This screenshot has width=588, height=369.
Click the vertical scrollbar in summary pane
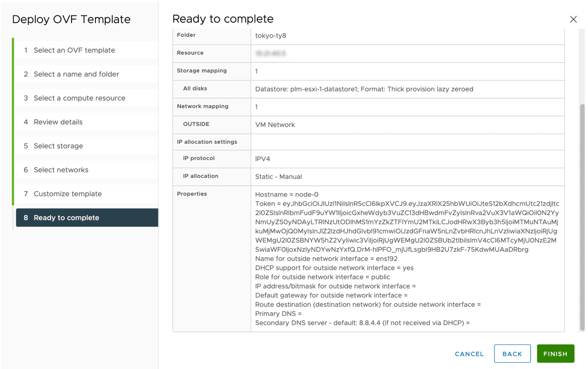click(582, 217)
